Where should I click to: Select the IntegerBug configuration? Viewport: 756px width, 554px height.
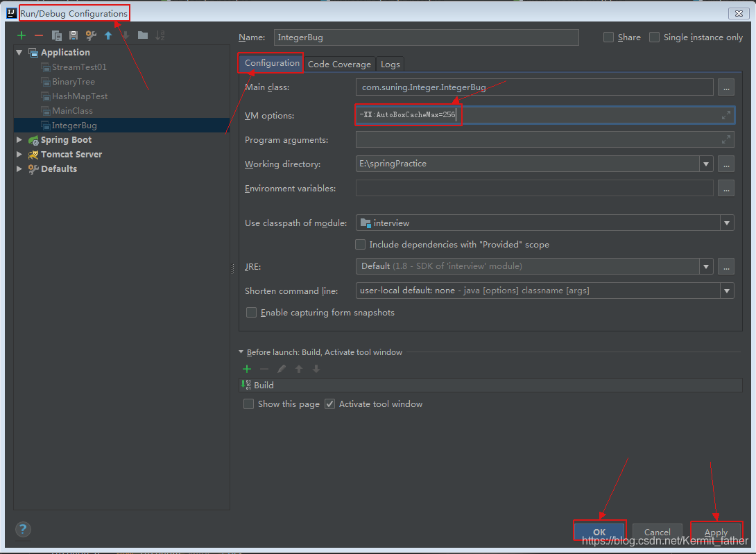pos(74,125)
